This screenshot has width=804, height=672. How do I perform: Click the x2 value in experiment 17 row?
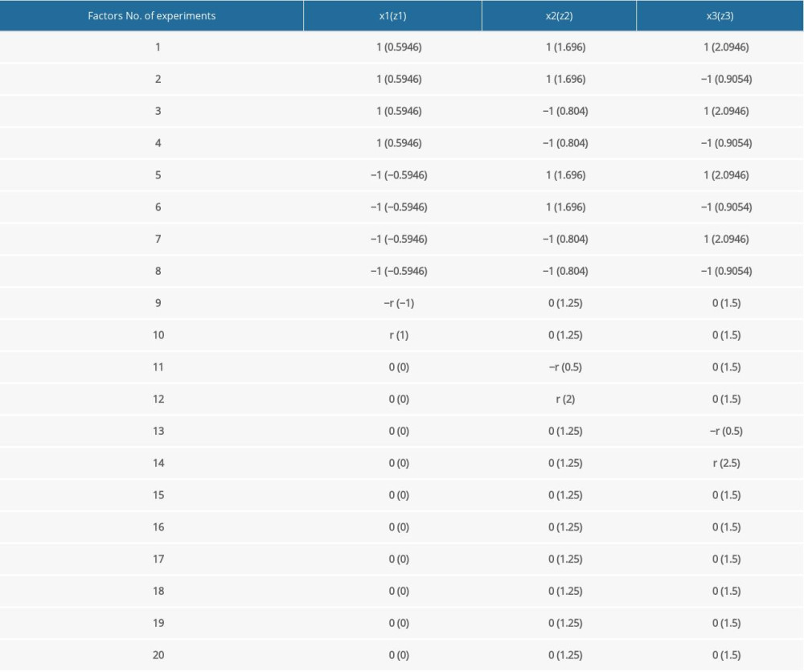(565, 559)
